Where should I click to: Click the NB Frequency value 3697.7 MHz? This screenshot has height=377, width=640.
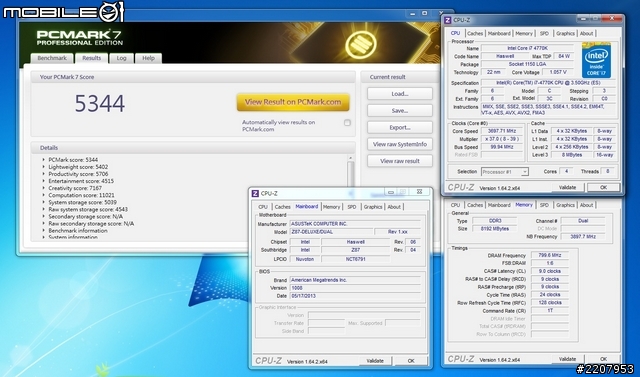pos(583,237)
